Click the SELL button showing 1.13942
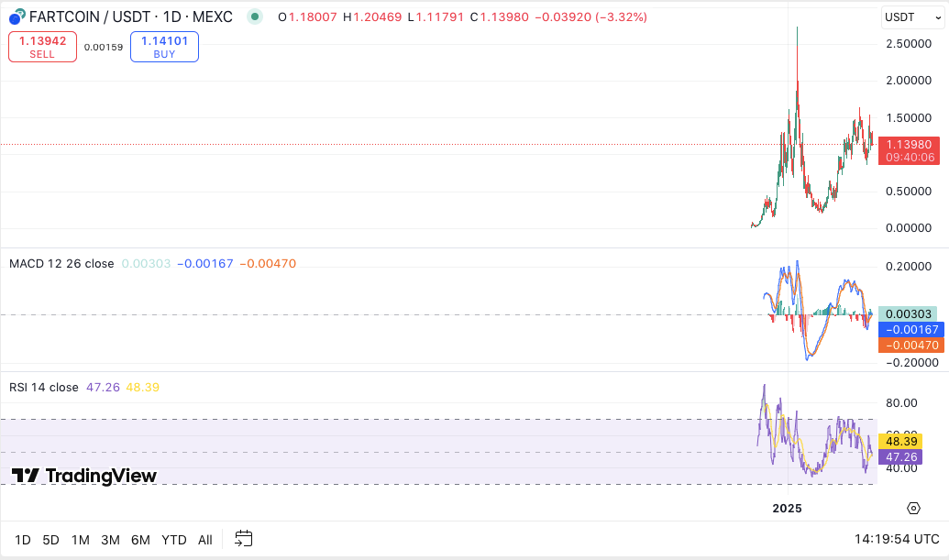Screen dimensions: 949x560 click(x=42, y=46)
